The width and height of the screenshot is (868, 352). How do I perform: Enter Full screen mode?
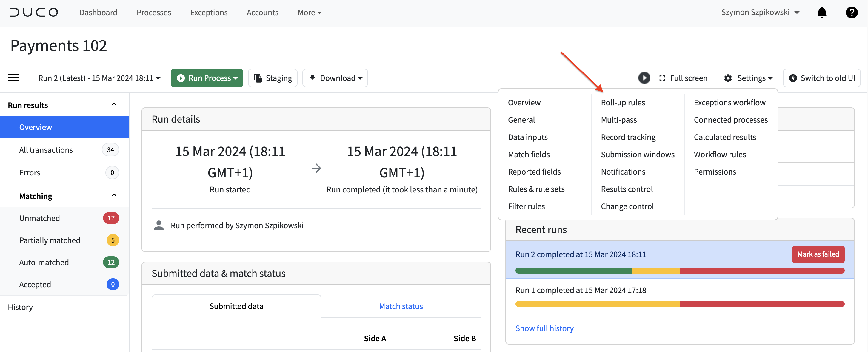click(683, 78)
